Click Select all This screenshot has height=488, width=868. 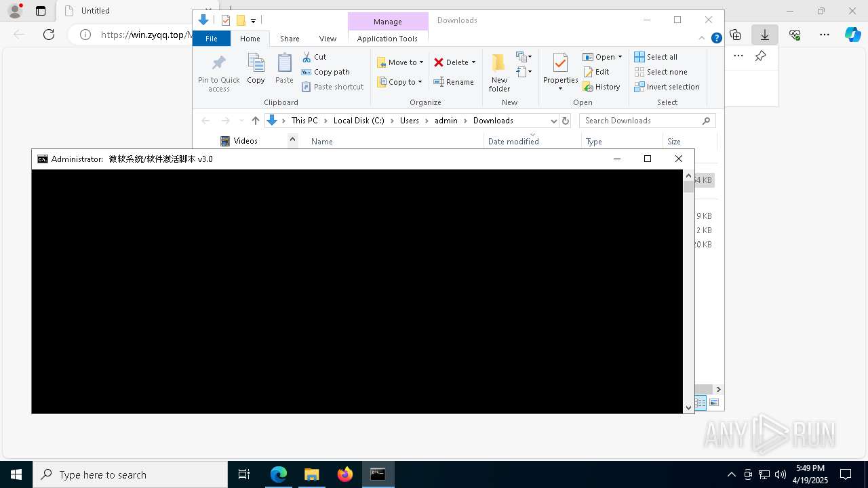click(x=656, y=57)
